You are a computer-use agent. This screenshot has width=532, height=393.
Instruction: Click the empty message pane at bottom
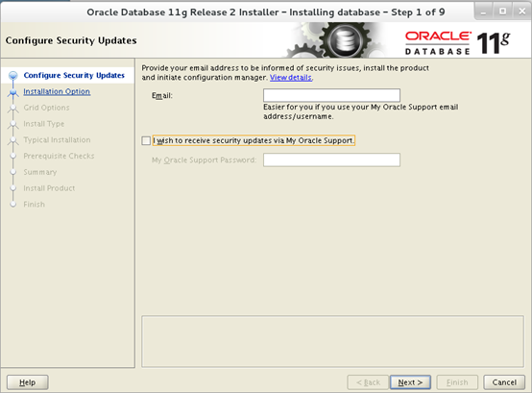click(332, 341)
